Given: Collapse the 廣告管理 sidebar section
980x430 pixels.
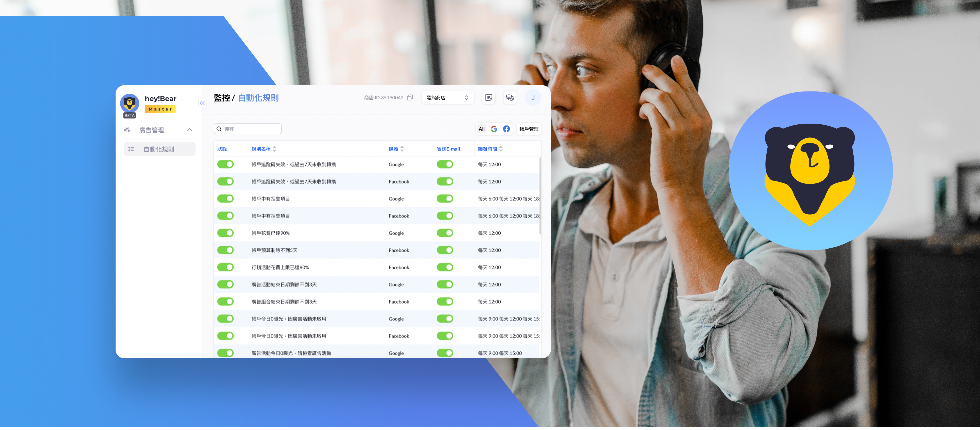Looking at the screenshot, I should (189, 130).
